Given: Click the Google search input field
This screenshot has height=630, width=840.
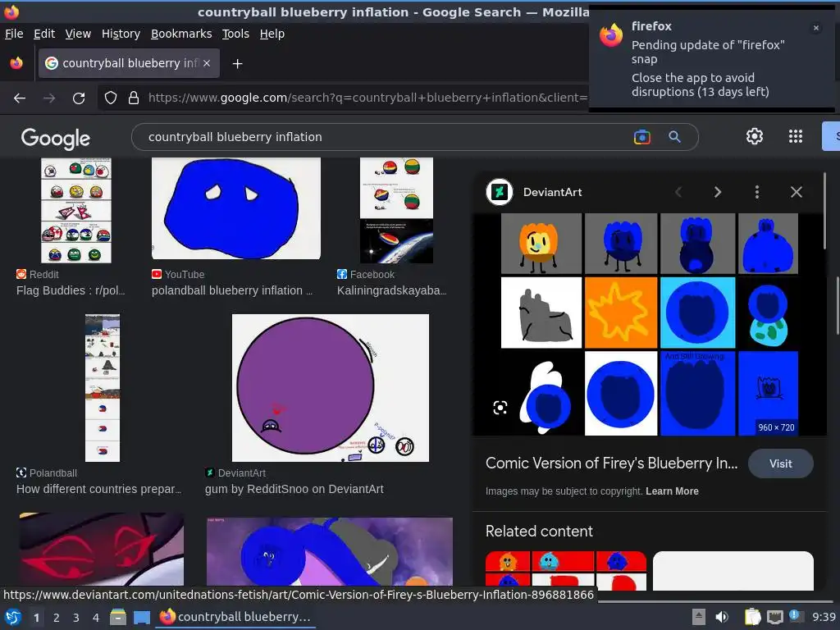Looking at the screenshot, I should point(386,137).
